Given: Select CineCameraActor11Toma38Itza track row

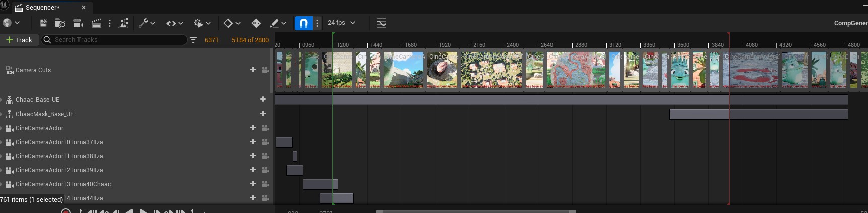Looking at the screenshot, I should point(136,156).
